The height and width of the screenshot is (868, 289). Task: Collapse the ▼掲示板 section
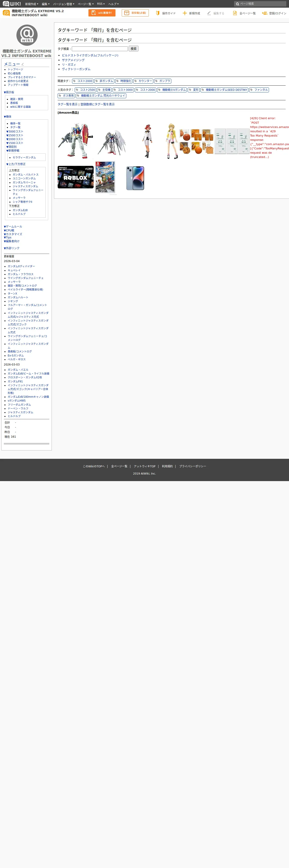[9, 92]
